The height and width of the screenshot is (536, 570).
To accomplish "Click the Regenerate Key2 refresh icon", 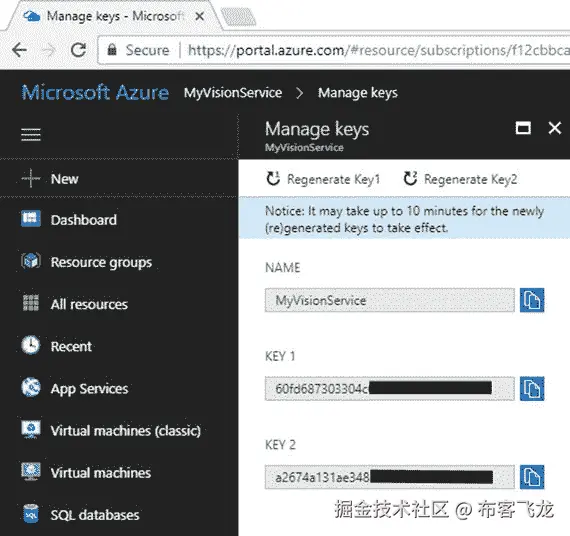I will point(410,179).
